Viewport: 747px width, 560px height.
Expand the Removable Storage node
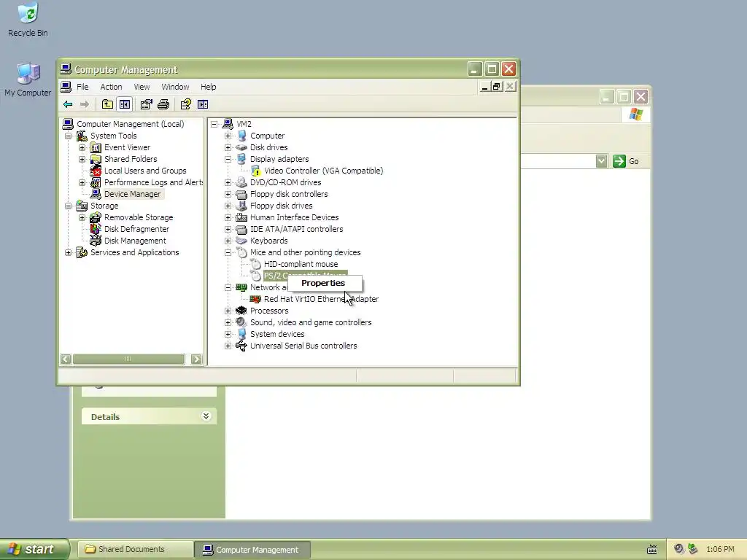[82, 217]
